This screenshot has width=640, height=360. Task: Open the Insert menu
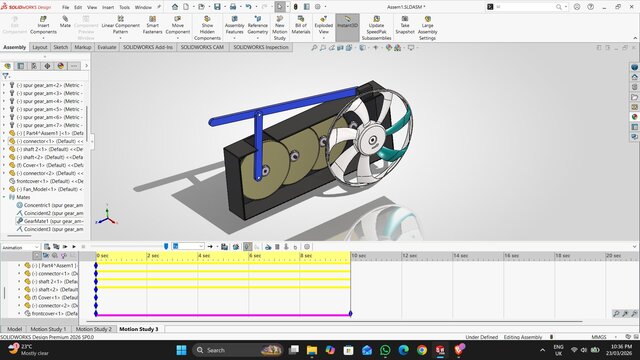point(108,7)
